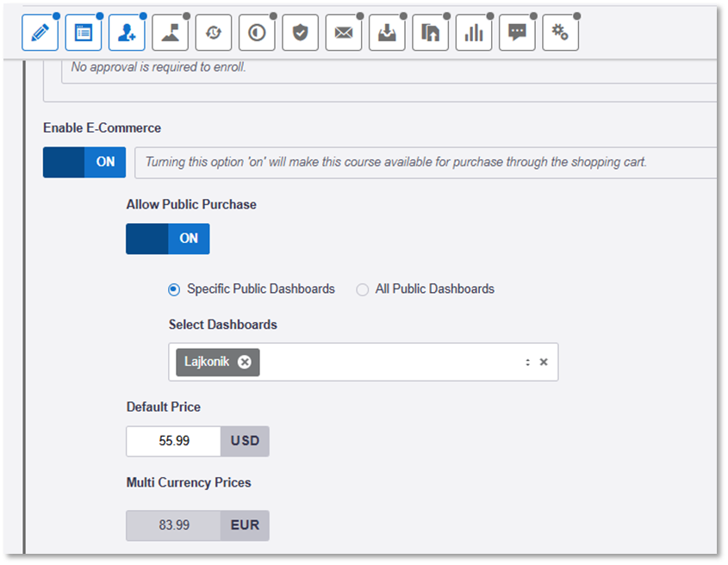This screenshot has height=565, width=728.
Task: Open the envelope email icon
Action: (343, 33)
